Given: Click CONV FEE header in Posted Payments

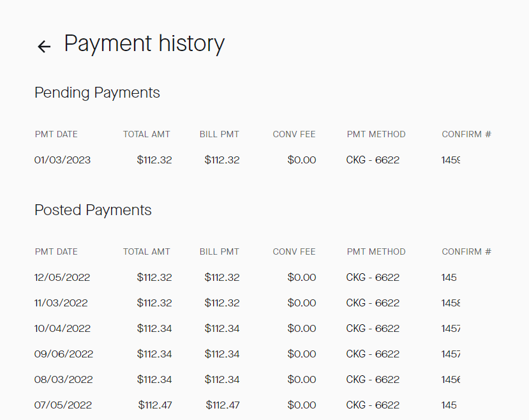Looking at the screenshot, I should 294,251.
